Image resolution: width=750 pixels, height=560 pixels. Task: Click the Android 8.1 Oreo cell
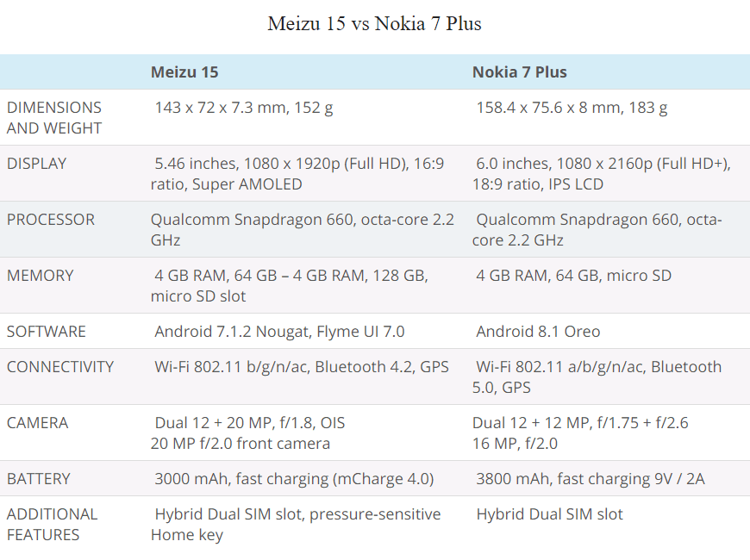pyautogui.click(x=538, y=332)
